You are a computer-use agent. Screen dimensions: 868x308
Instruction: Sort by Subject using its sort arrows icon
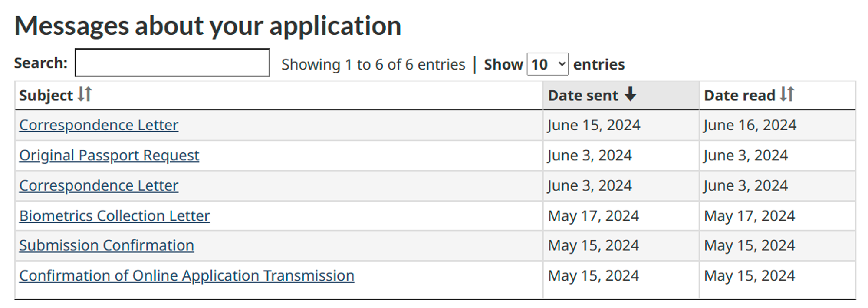(85, 94)
